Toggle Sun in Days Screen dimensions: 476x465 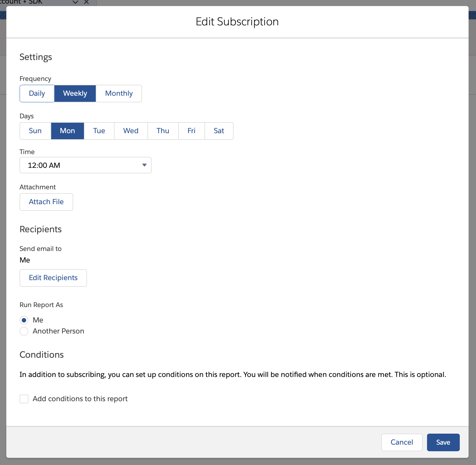tap(35, 131)
